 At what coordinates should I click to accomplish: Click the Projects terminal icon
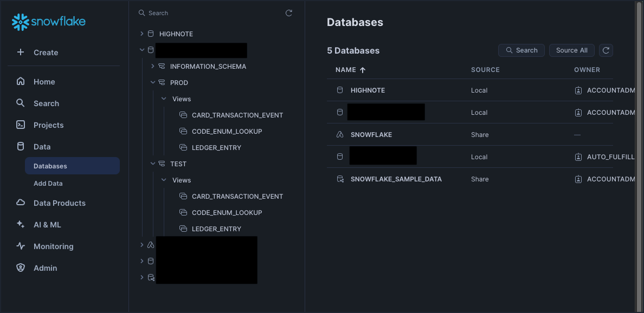pyautogui.click(x=20, y=125)
